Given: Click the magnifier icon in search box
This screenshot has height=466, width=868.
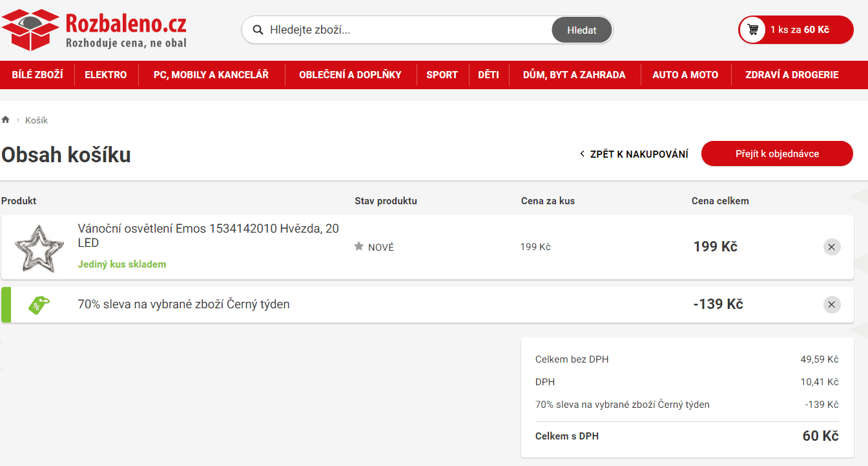Looking at the screenshot, I should click(x=258, y=30).
